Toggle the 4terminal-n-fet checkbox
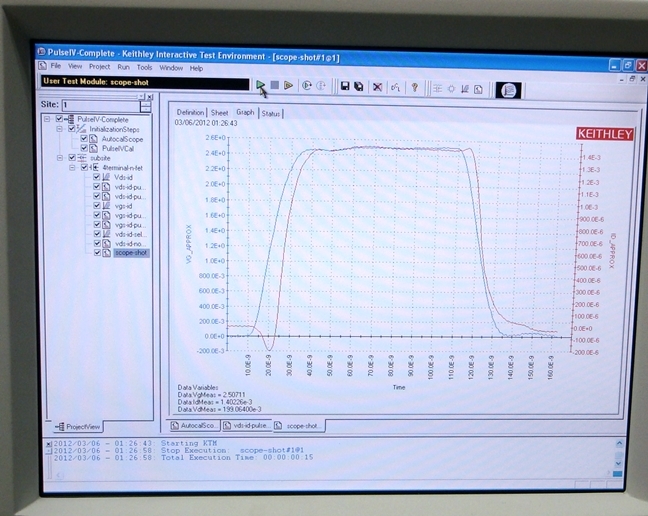The image size is (648, 516). pos(84,167)
